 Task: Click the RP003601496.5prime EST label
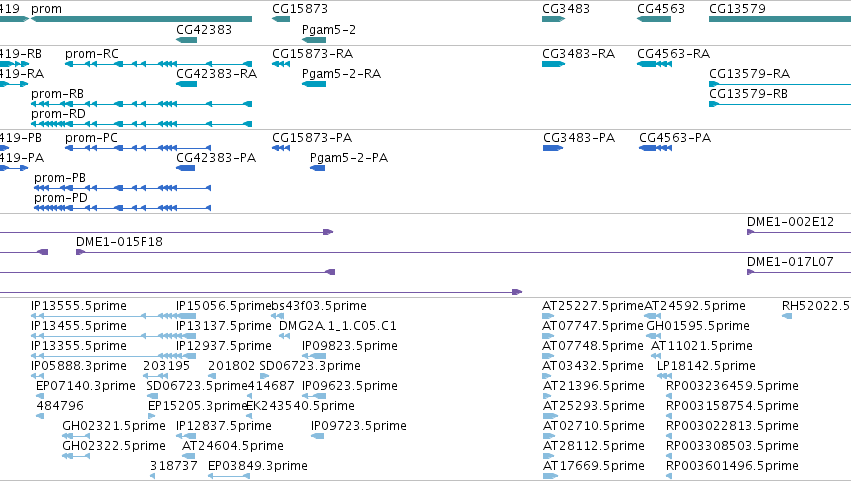732,467
